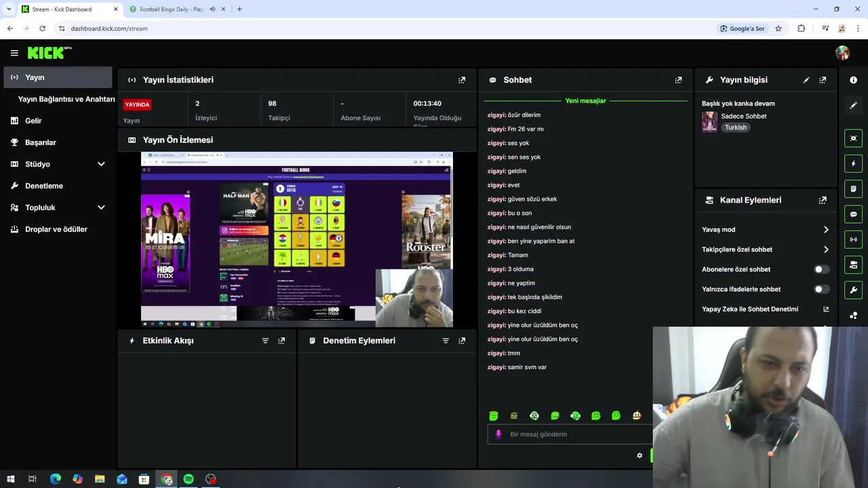
Task: Toggle the chat bubble widget icon
Action: tap(853, 214)
